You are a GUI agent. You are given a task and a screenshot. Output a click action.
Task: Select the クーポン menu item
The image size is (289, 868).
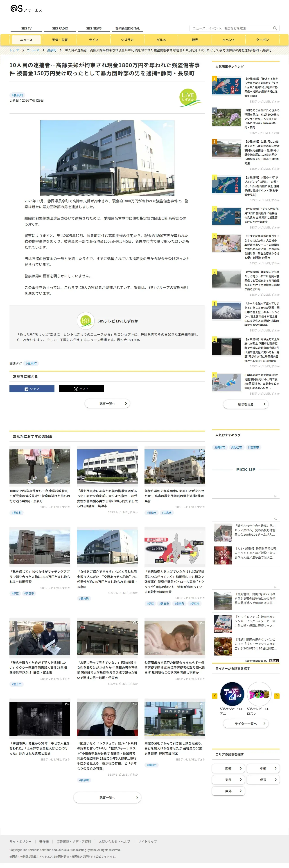click(x=262, y=40)
